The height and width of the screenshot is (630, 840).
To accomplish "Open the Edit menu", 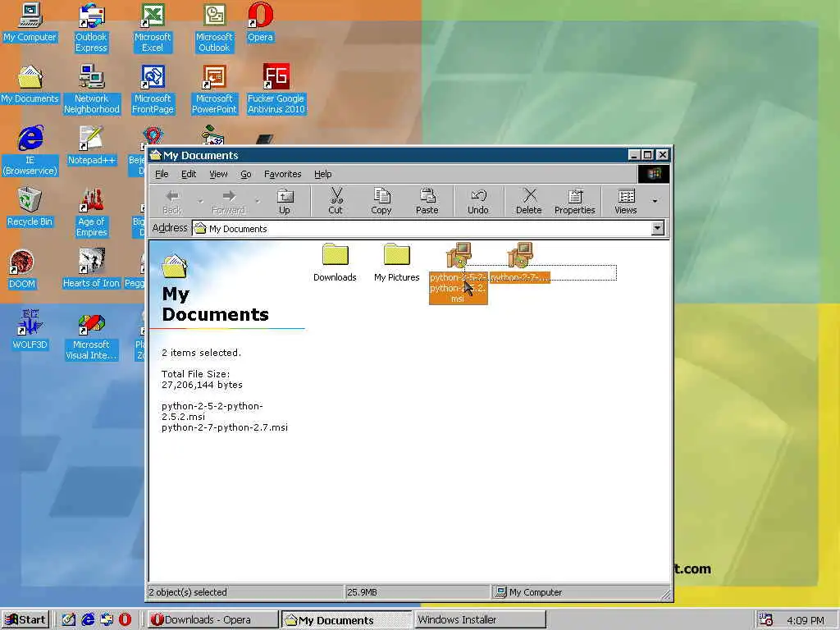I will click(x=189, y=174).
